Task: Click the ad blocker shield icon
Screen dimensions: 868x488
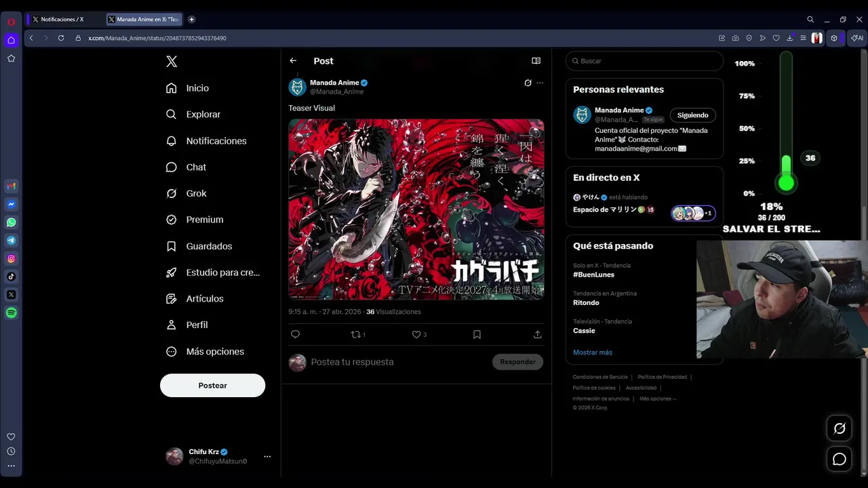Action: (749, 38)
